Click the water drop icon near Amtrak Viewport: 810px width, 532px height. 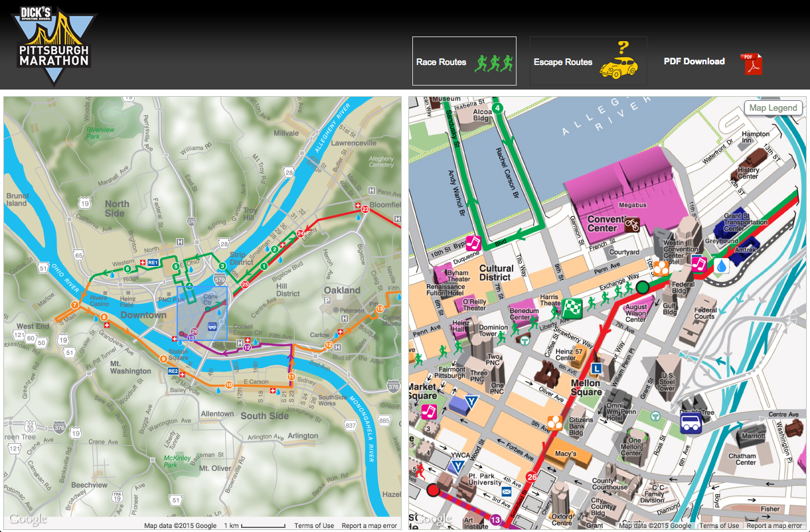click(721, 266)
